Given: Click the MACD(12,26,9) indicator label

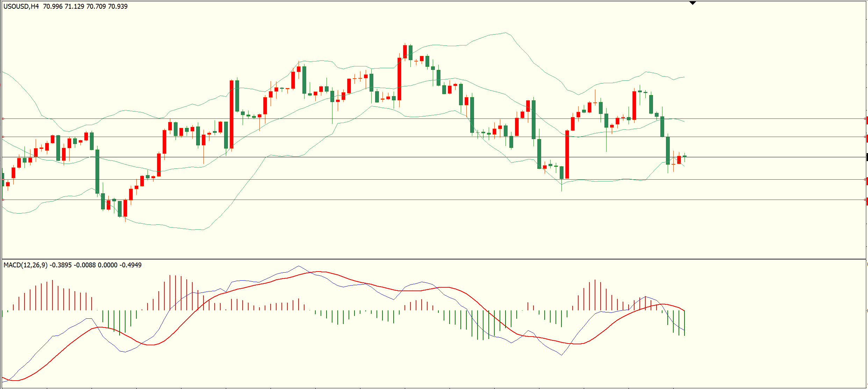Looking at the screenshot, I should (x=25, y=265).
